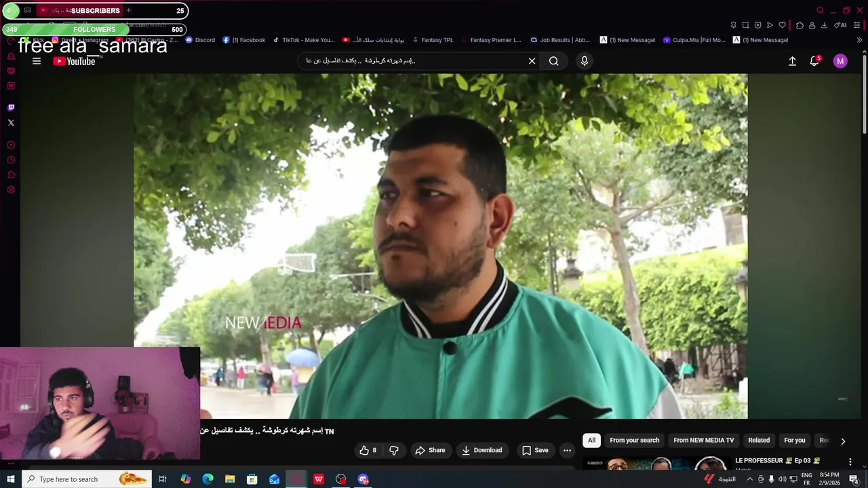Like the video with thumbs up
Image resolution: width=868 pixels, height=488 pixels.
(x=368, y=450)
